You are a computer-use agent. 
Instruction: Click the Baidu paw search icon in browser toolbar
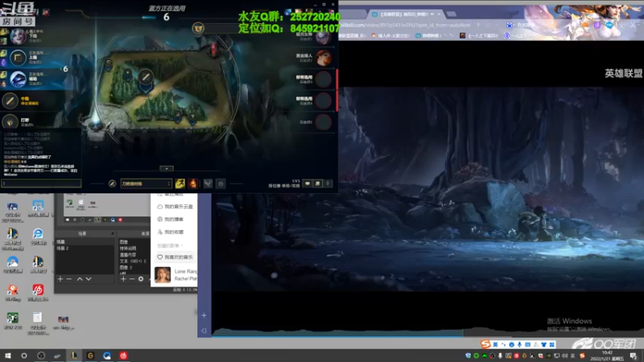[x=510, y=25]
